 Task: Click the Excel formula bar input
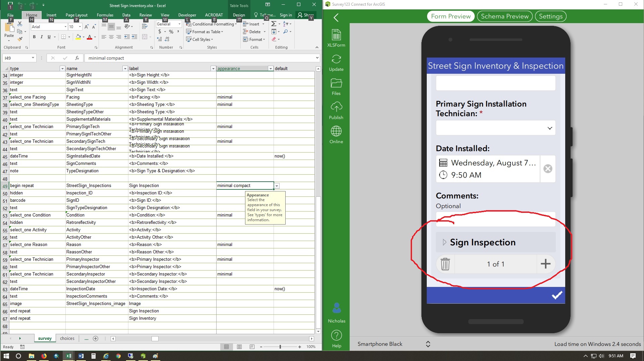tap(200, 58)
